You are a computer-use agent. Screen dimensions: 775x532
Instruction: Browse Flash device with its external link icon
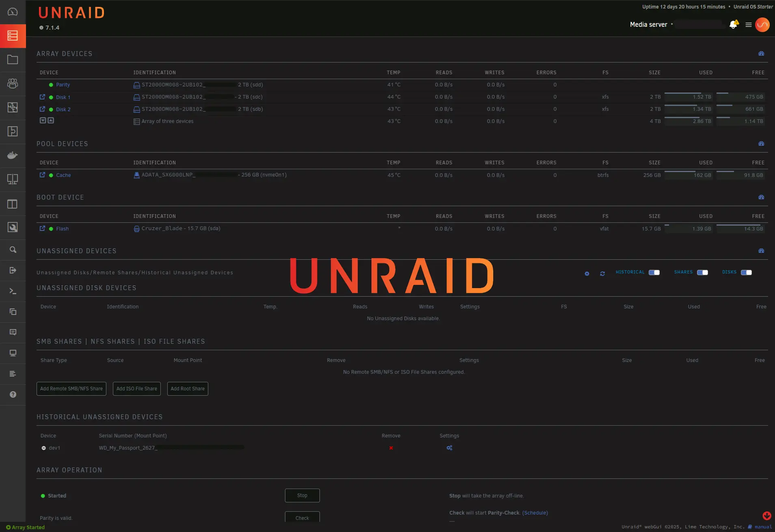click(42, 228)
